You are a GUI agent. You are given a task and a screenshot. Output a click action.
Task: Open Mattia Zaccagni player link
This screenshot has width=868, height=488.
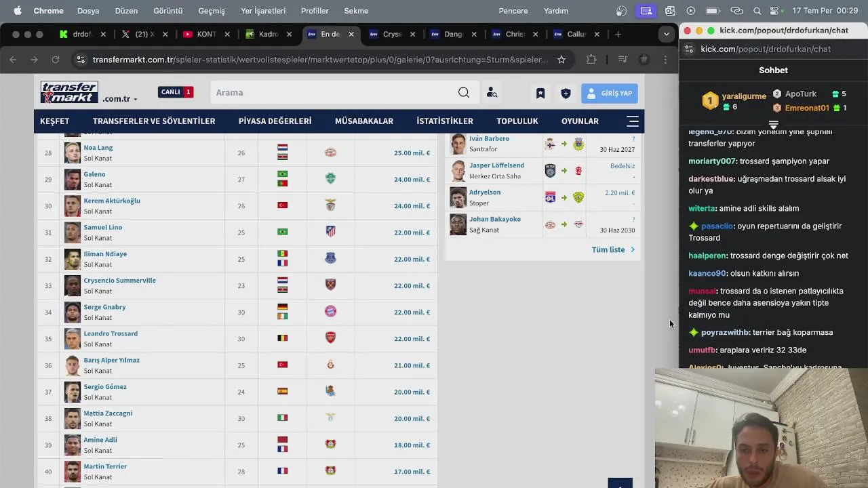click(108, 413)
